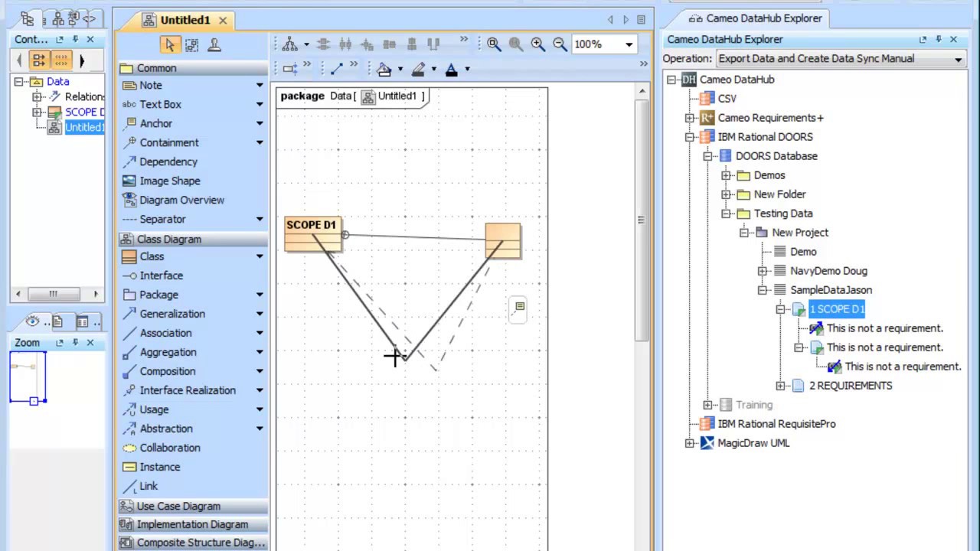This screenshot has width=980, height=551.
Task: Click the Zoom to Fit magnifier icon
Action: [494, 44]
